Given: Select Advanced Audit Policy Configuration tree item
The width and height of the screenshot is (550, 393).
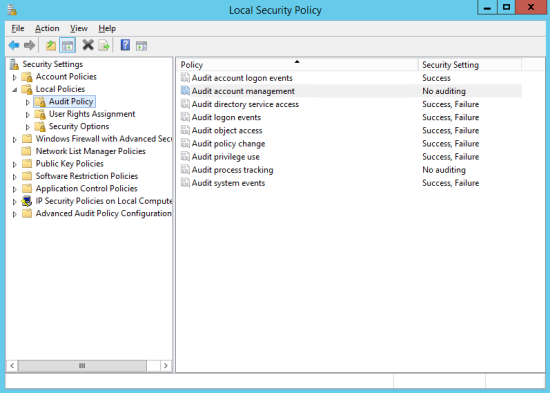Looking at the screenshot, I should click(x=103, y=213).
